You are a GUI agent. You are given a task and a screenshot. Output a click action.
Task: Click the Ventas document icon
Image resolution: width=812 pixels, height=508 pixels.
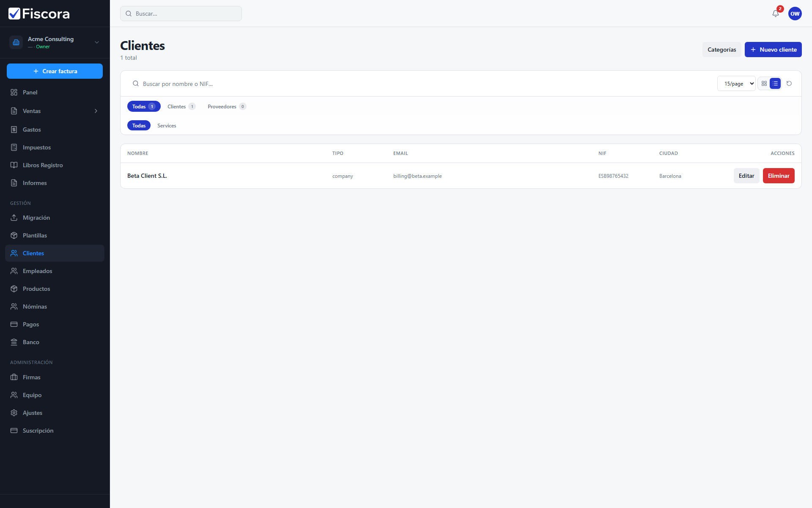coord(14,111)
